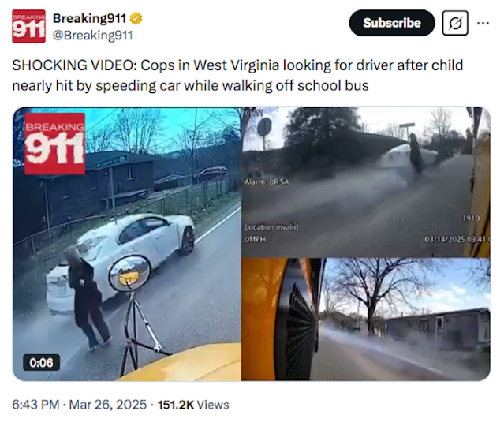Click the round bus mirror in video
Screen dimensions: 504x426
[x=129, y=273]
